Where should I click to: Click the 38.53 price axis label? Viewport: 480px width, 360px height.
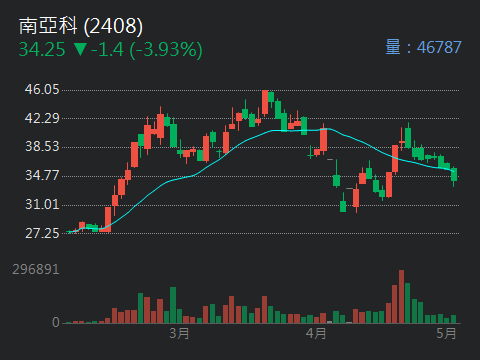(42, 147)
